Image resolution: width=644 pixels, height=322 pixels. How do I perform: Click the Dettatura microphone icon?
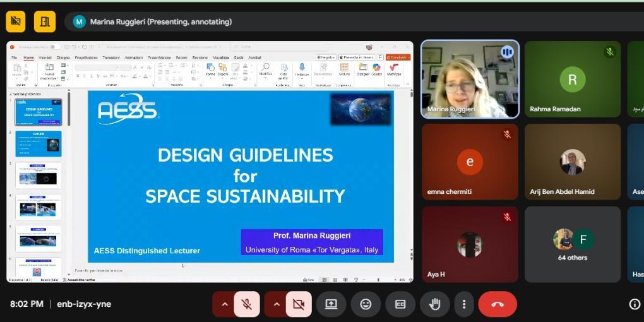(x=302, y=70)
